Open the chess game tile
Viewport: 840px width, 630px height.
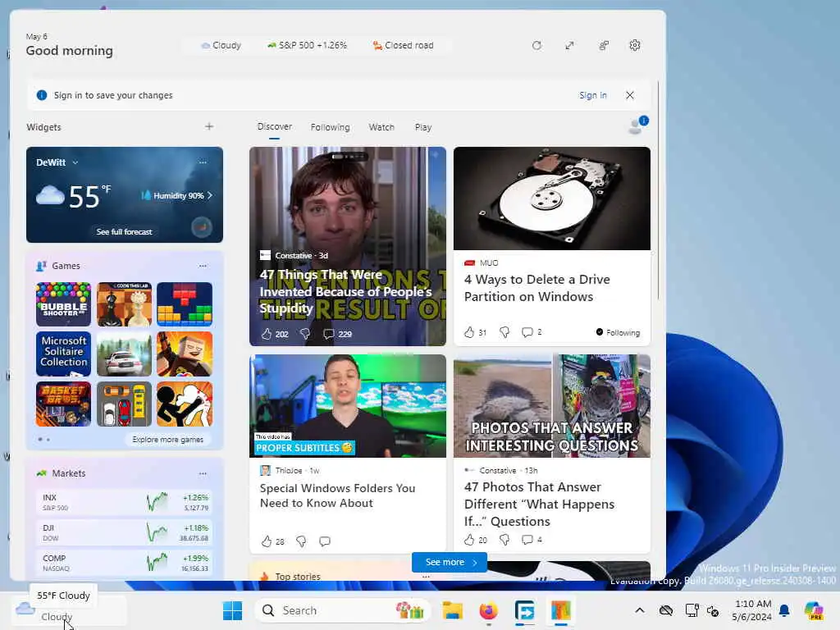click(125, 304)
